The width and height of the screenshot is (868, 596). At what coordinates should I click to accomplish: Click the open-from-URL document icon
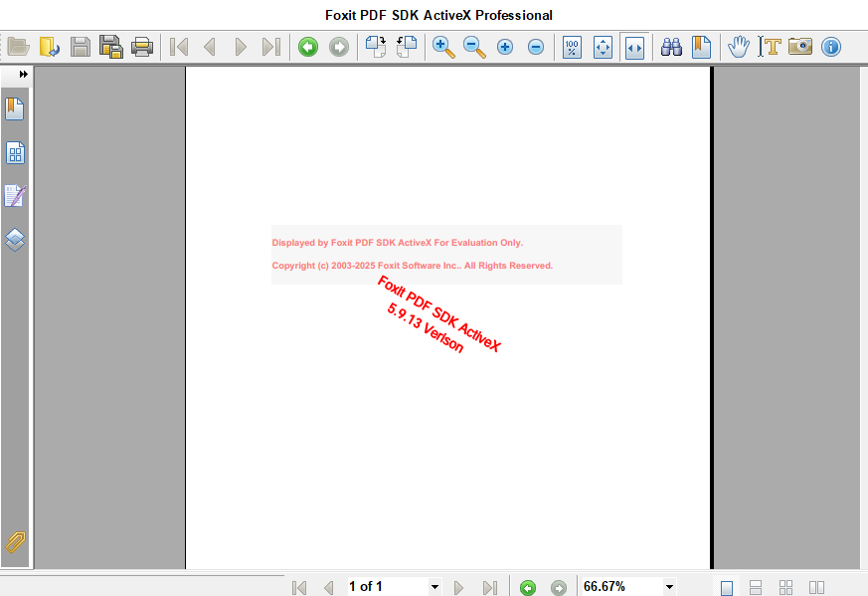(x=50, y=47)
